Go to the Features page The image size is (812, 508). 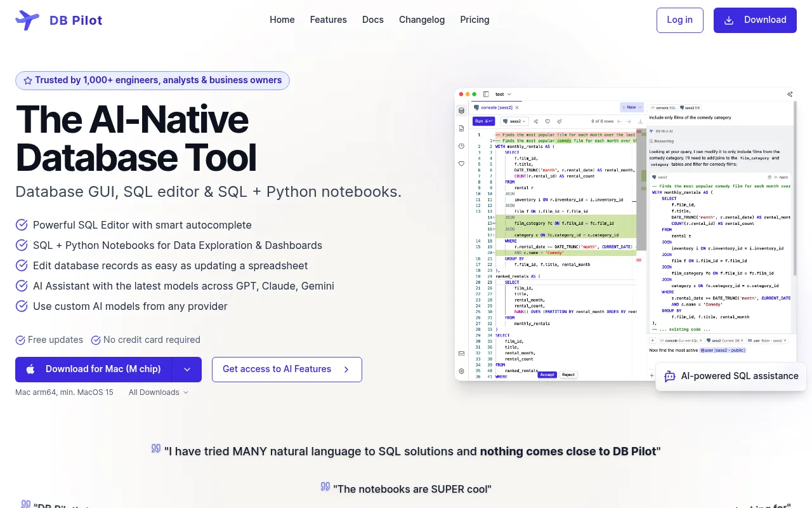point(329,20)
